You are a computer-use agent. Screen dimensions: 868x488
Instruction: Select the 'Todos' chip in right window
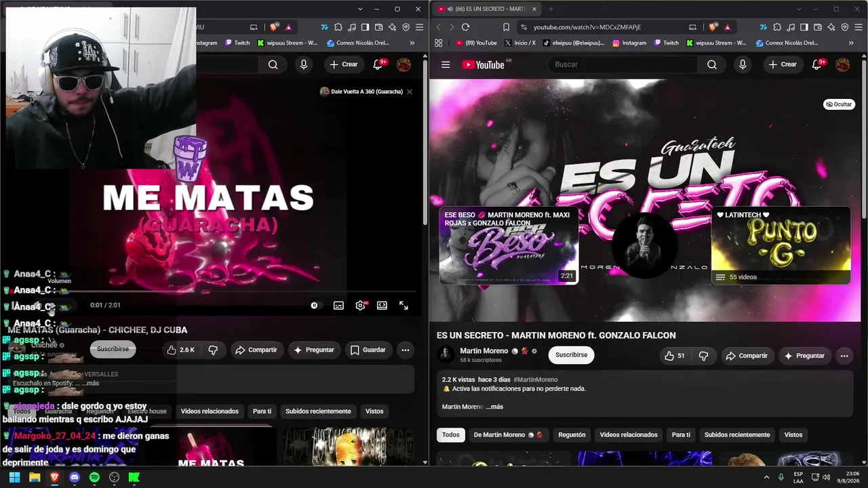click(x=451, y=435)
